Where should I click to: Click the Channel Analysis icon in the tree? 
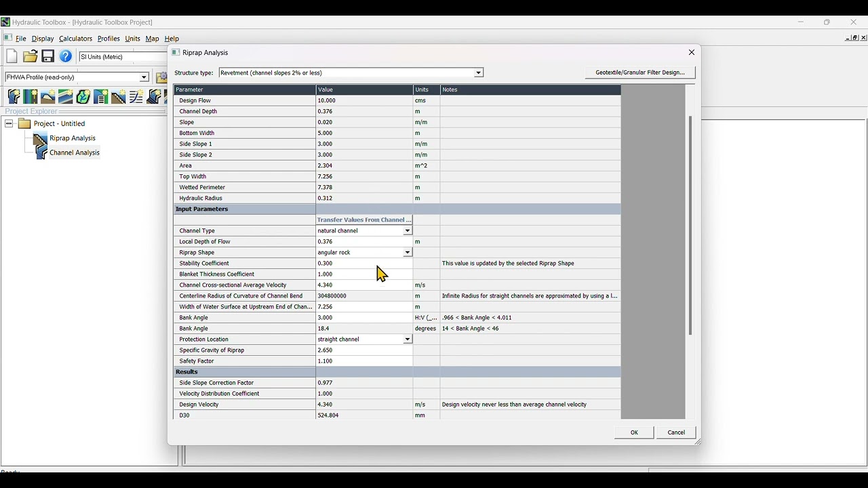[x=40, y=152]
